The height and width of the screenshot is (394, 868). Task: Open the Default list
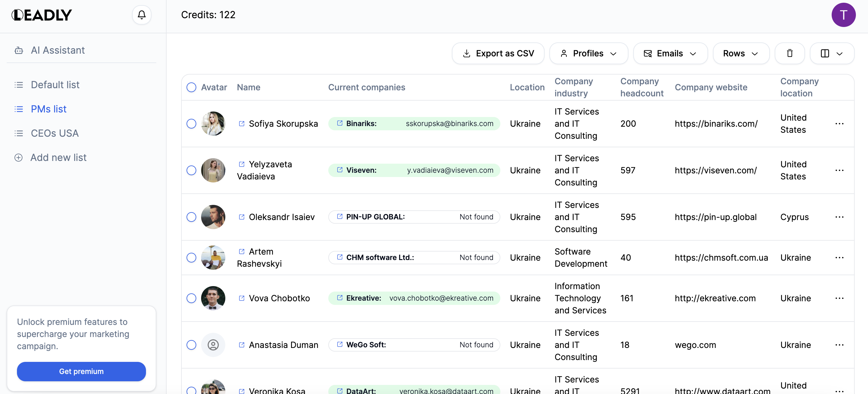[55, 85]
